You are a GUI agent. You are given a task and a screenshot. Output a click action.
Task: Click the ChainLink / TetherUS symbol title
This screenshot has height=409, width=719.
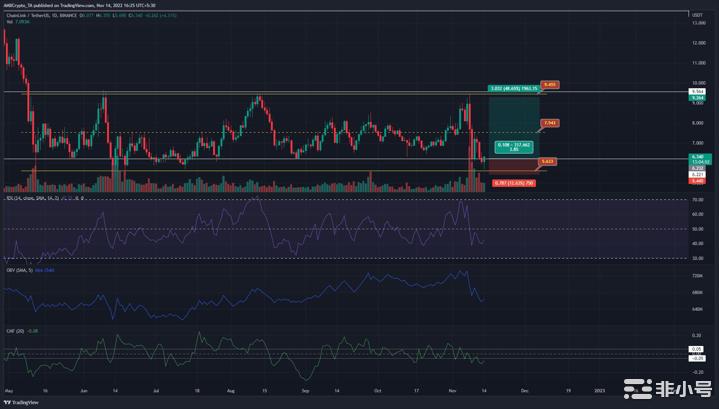(27, 16)
